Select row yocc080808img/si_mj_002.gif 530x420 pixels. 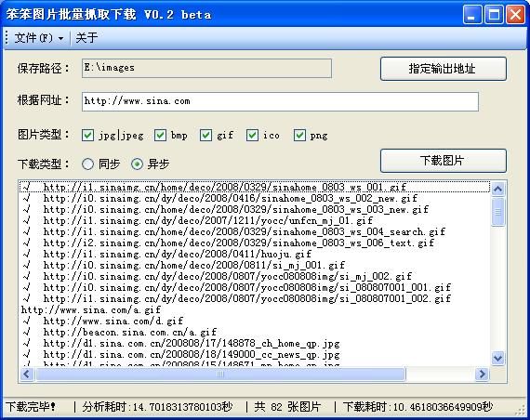click(x=255, y=276)
